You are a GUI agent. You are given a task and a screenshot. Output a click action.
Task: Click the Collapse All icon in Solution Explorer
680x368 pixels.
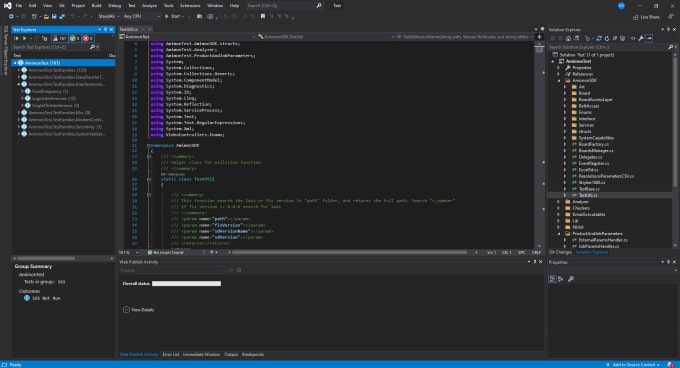point(615,38)
